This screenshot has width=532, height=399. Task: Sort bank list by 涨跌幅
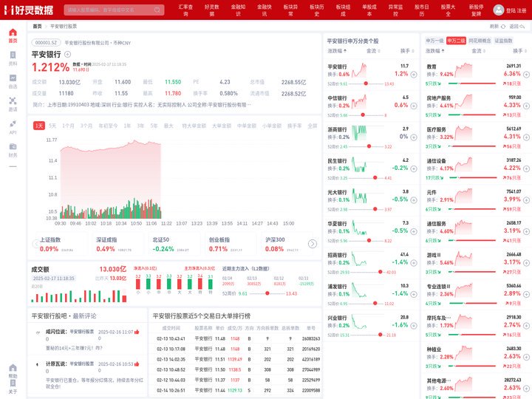337,51
